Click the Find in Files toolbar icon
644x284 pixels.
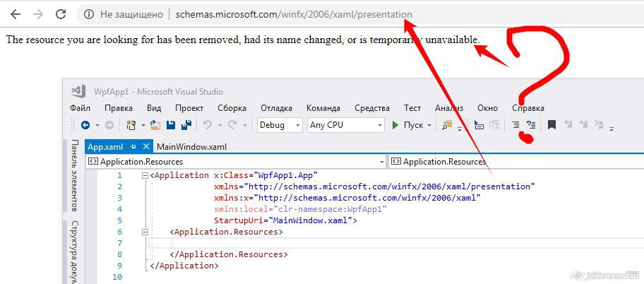tap(447, 125)
